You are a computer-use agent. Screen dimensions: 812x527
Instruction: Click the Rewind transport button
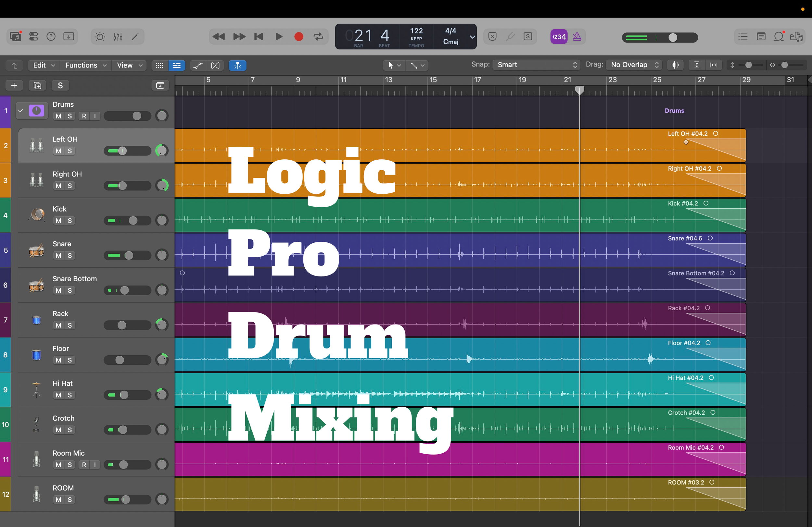click(x=218, y=36)
